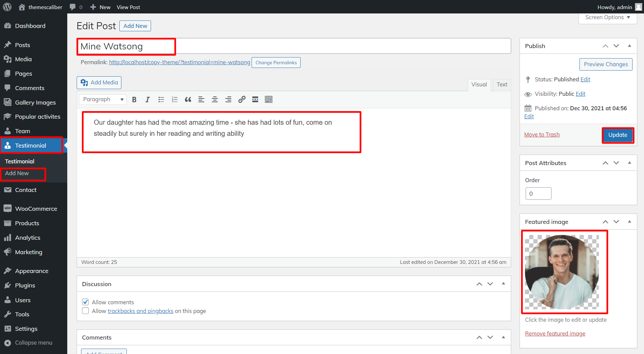Click the italic formatting icon

click(147, 100)
